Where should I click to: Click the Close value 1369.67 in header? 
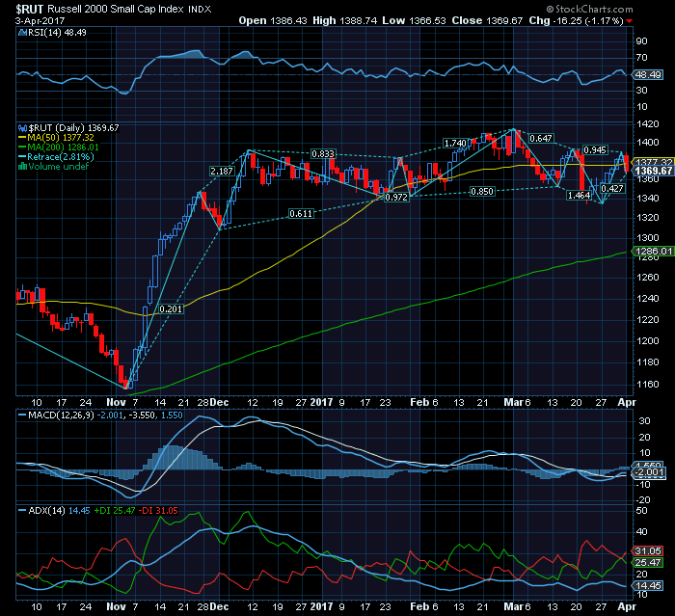[x=504, y=20]
